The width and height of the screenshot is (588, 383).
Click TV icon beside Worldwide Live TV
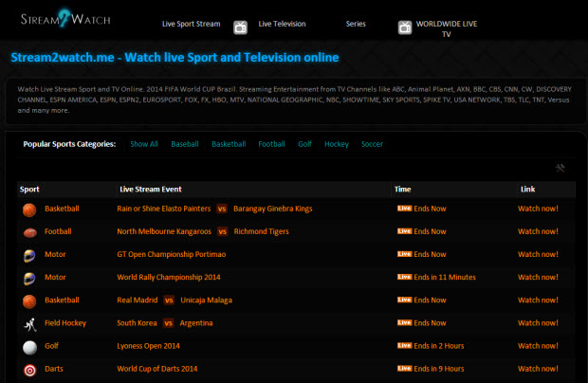pyautogui.click(x=405, y=27)
